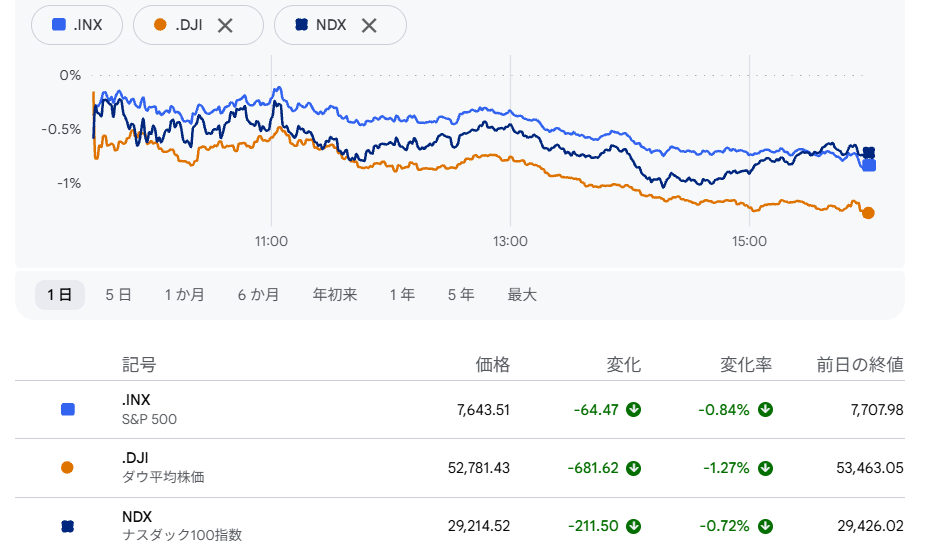Click the -0.5% axis label

click(x=61, y=129)
